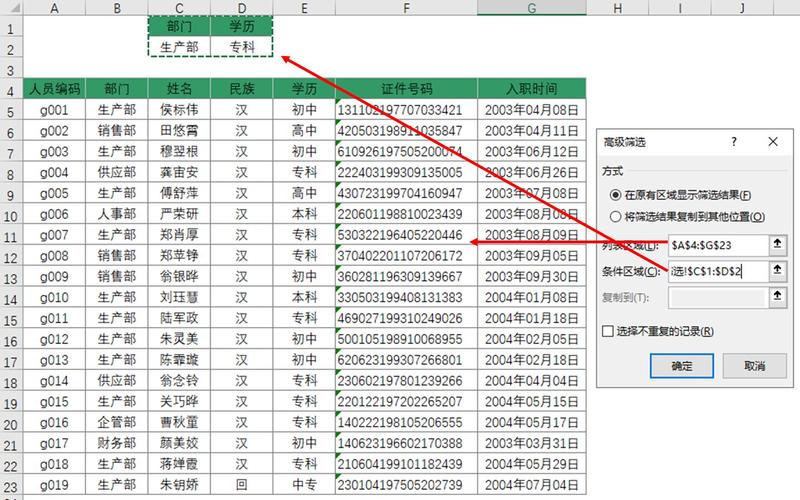Screen dimensions: 800x500
Task: Click hire date 2003年04月08日
Action: click(532, 110)
